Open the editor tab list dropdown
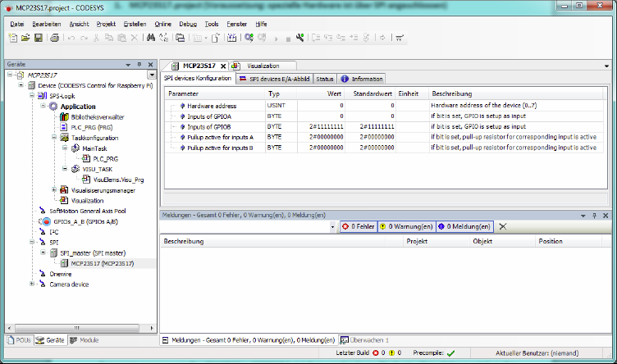 pyautogui.click(x=606, y=66)
